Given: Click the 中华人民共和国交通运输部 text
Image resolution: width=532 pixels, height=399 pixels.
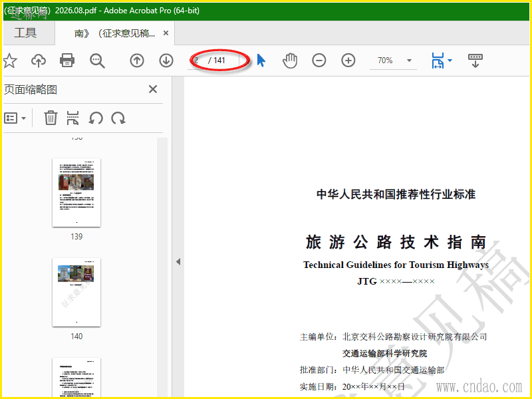Looking at the screenshot, I should tap(393, 370).
